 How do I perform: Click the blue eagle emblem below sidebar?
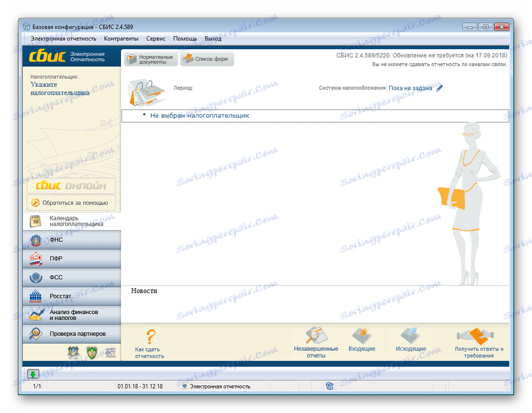pyautogui.click(x=73, y=353)
